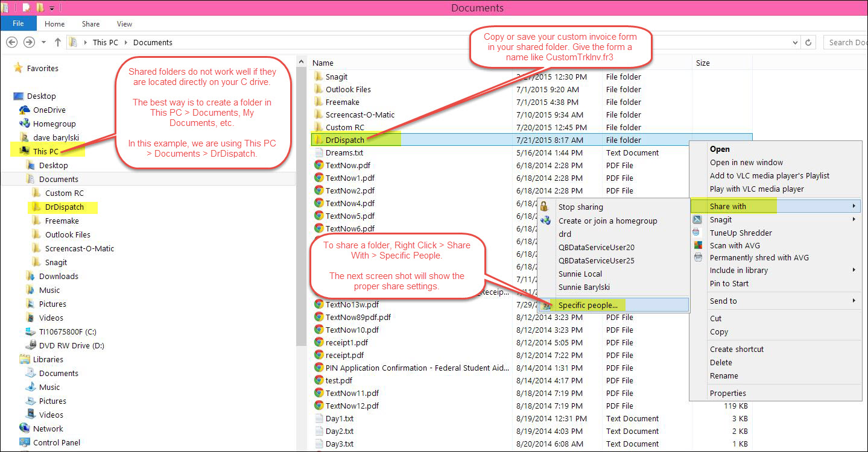Screen dimensions: 868x452
Task: Switch to the View ribbon tab
Action: coord(124,24)
